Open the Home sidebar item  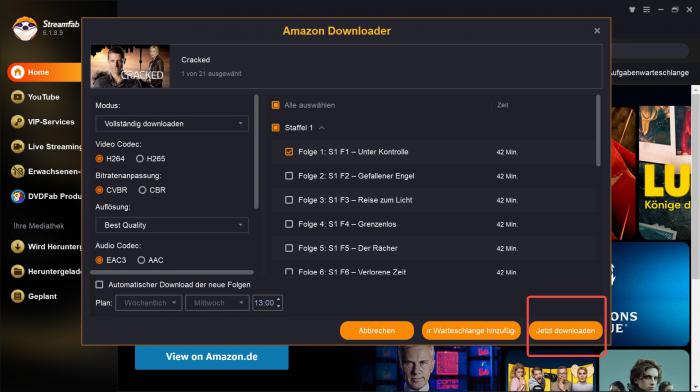click(x=44, y=72)
